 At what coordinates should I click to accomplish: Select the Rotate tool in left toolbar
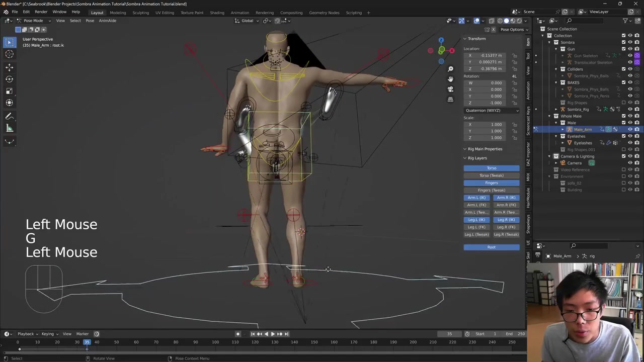click(x=9, y=79)
